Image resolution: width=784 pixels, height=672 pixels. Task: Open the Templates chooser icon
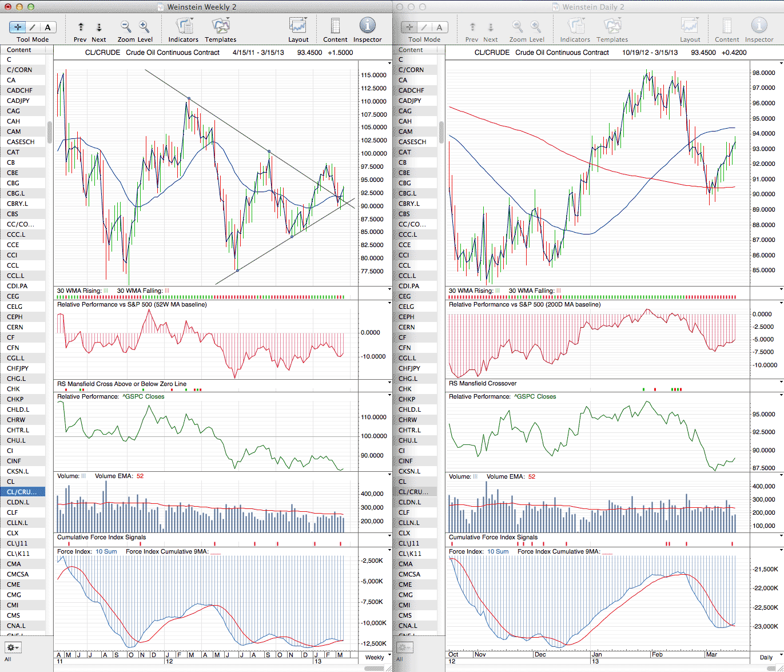220,27
